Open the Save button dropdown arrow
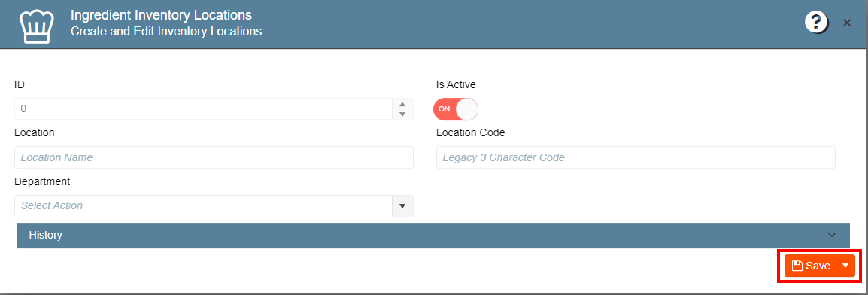 (845, 266)
